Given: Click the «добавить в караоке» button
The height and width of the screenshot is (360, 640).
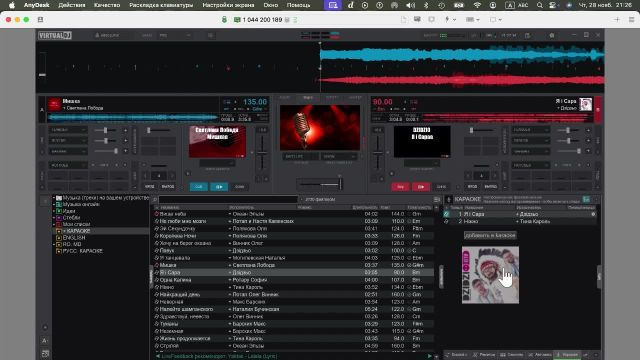Looking at the screenshot, I should click(x=490, y=236).
